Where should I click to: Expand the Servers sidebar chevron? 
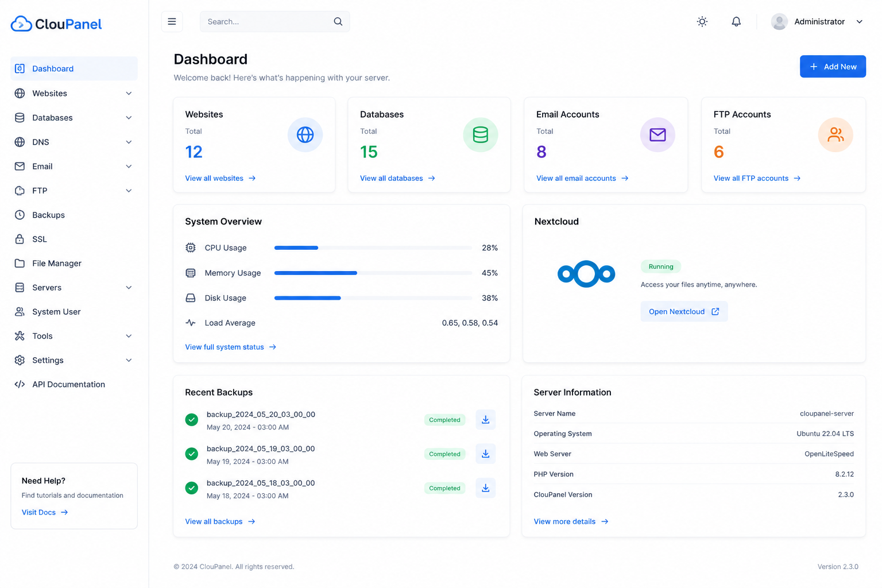point(129,288)
